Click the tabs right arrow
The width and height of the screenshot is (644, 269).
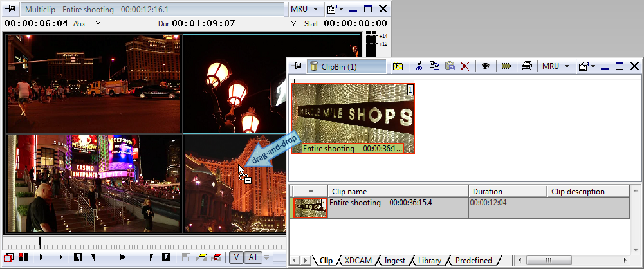[305, 261]
